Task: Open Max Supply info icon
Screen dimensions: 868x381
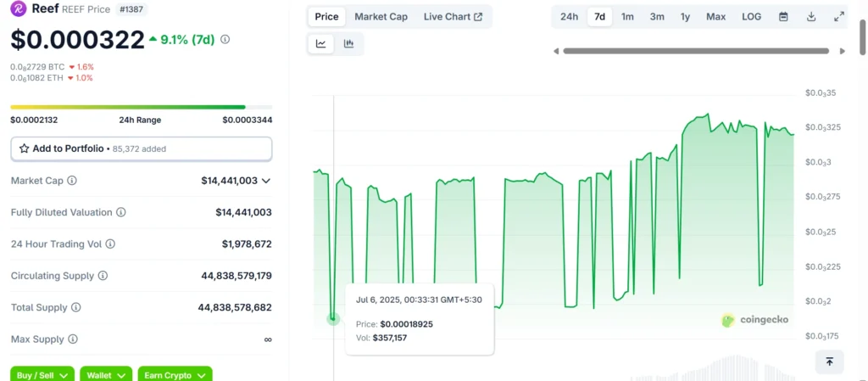Action: tap(73, 339)
